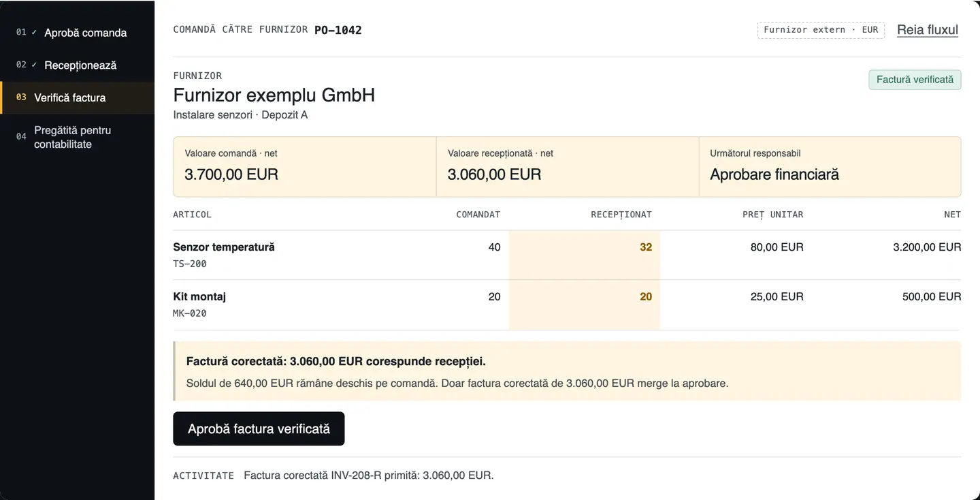Click the Soldul de 640,00 EUR notice text
Image resolution: width=980 pixels, height=500 pixels.
457,384
